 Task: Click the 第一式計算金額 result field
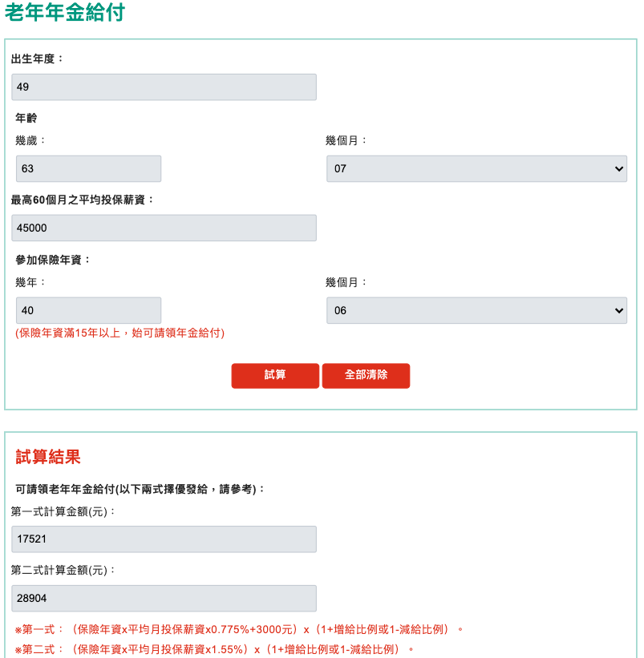164,539
